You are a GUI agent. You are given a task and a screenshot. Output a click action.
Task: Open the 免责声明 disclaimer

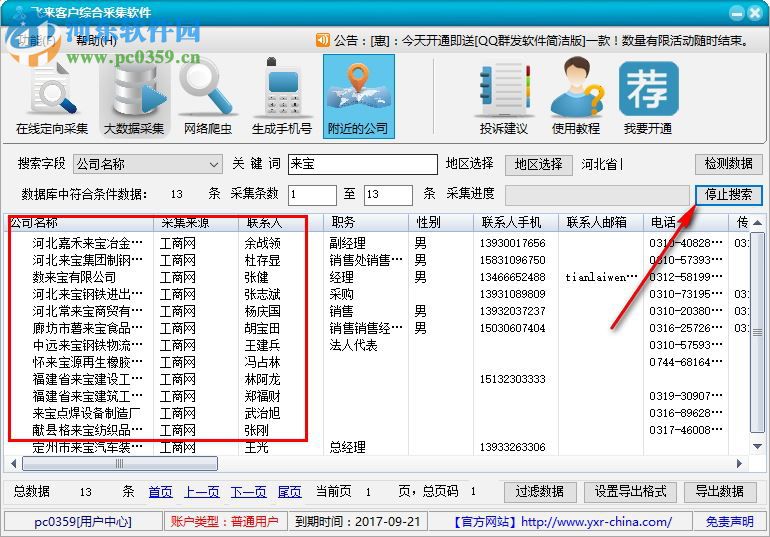[x=730, y=521]
